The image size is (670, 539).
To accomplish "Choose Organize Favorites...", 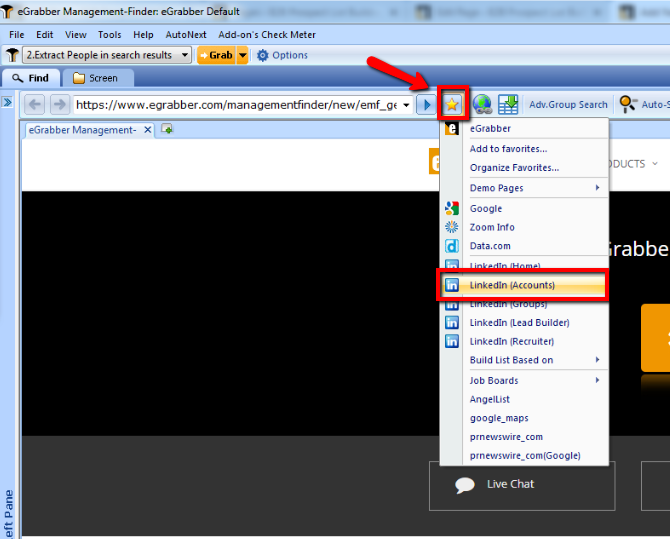I will tap(524, 168).
